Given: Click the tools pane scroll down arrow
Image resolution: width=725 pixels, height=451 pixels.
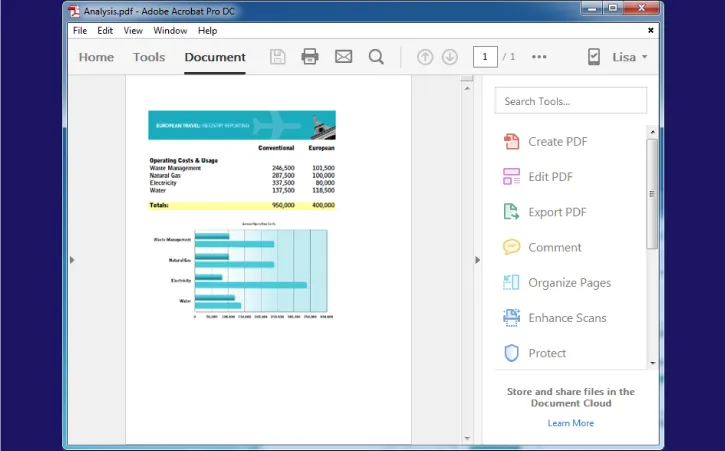Looking at the screenshot, I should pos(652,363).
